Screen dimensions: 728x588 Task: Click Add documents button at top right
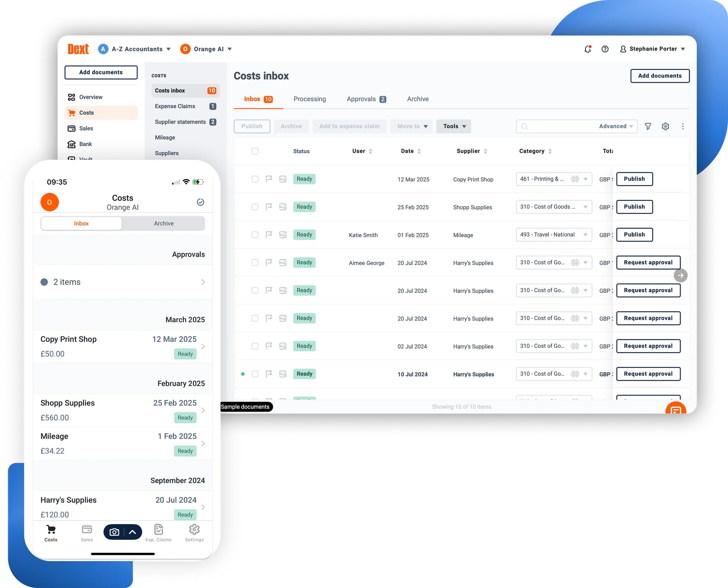click(660, 76)
